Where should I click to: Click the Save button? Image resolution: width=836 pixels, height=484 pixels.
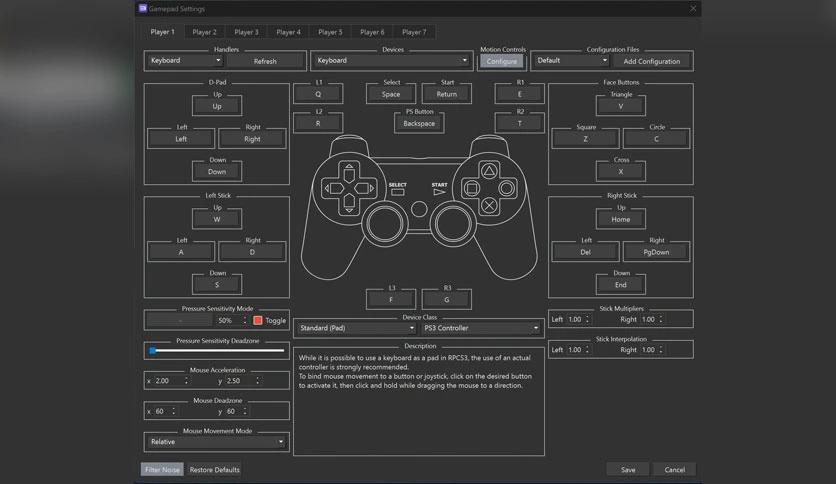click(x=628, y=470)
